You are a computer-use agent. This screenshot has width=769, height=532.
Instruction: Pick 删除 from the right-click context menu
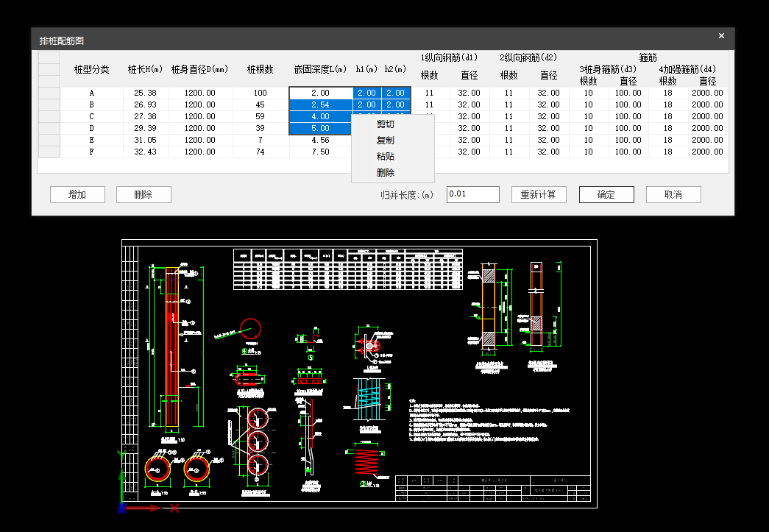coord(386,173)
